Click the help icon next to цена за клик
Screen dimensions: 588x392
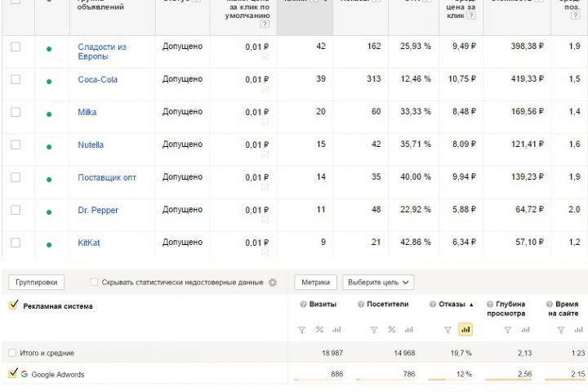click(471, 16)
